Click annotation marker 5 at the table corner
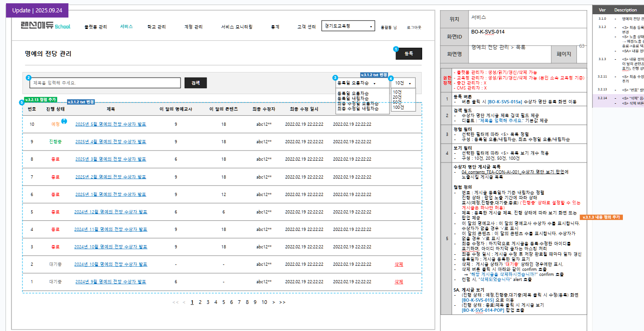Image resolution: width=644 pixels, height=331 pixels. click(x=22, y=102)
